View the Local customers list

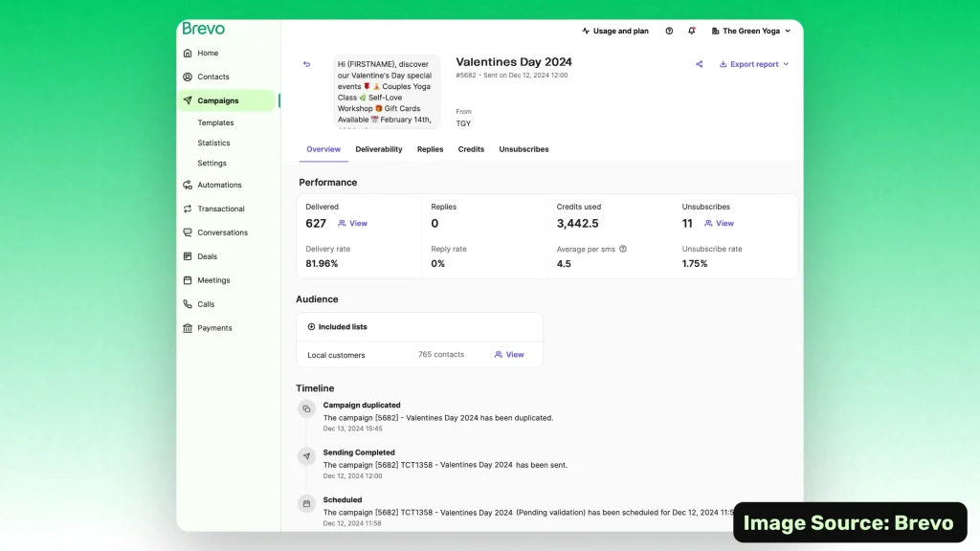[x=509, y=354]
